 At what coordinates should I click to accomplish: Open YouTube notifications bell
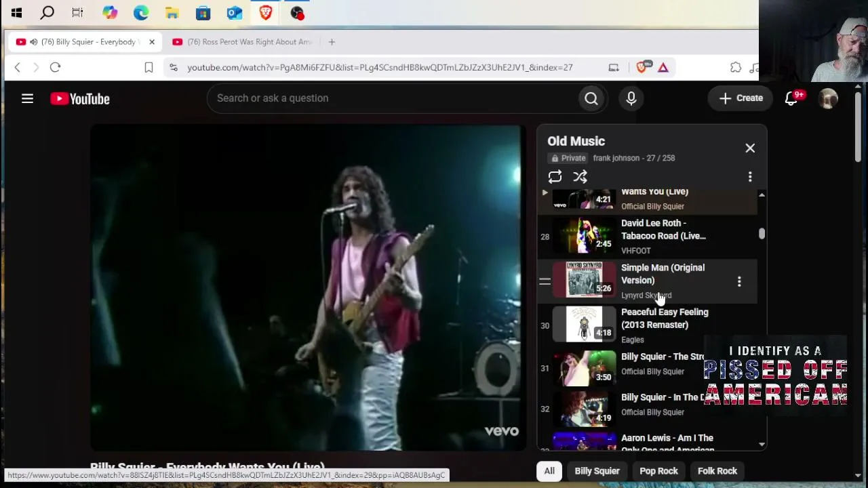(791, 98)
